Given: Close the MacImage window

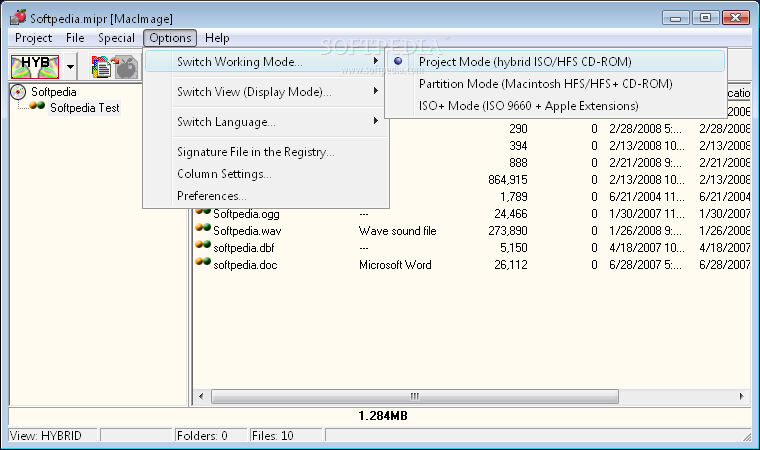Looking at the screenshot, I should coord(736,18).
